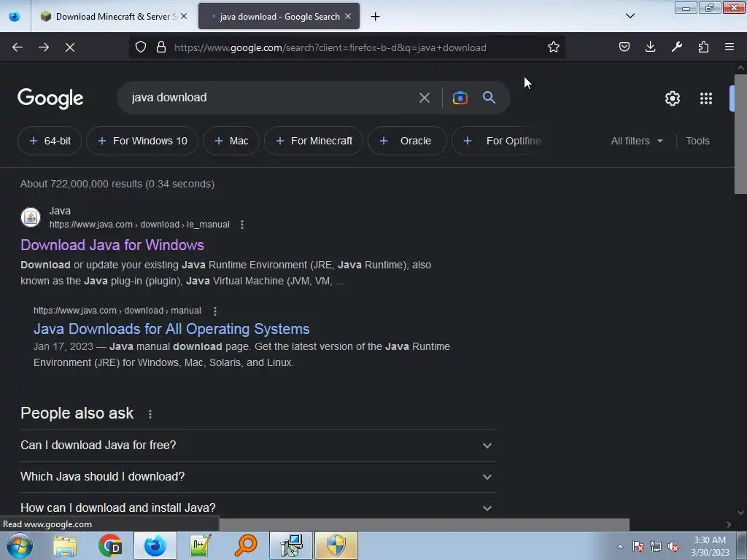Open the All filters dropdown
Screen dimensions: 747x560
pos(636,141)
